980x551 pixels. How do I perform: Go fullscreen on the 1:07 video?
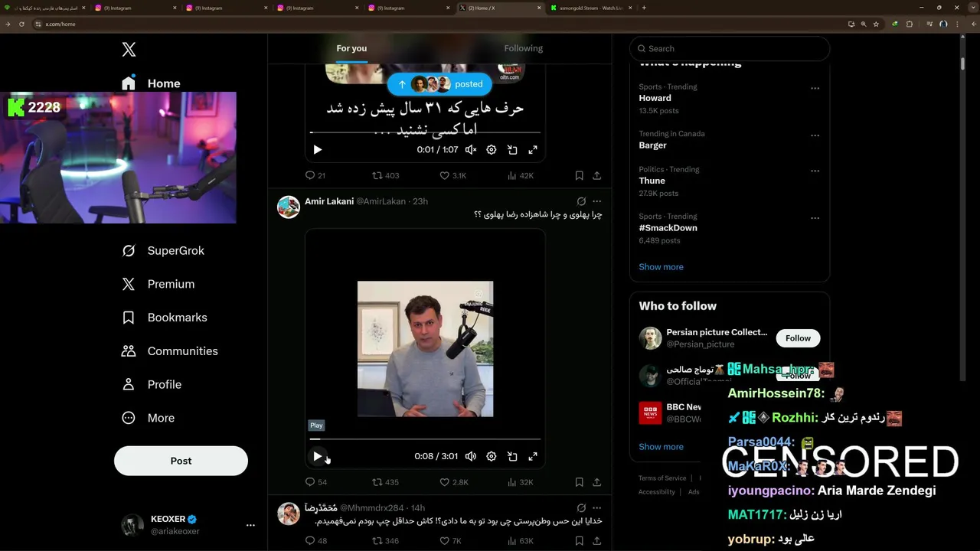[533, 150]
